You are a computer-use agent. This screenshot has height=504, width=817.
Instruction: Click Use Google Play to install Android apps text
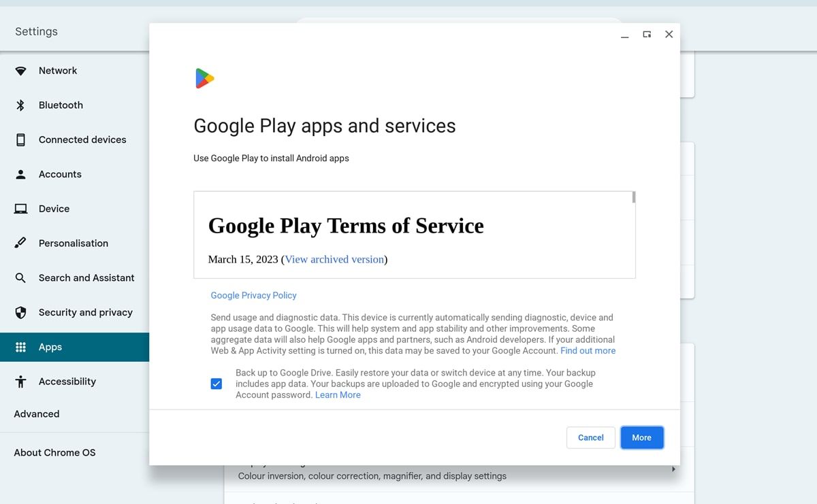[x=271, y=158]
